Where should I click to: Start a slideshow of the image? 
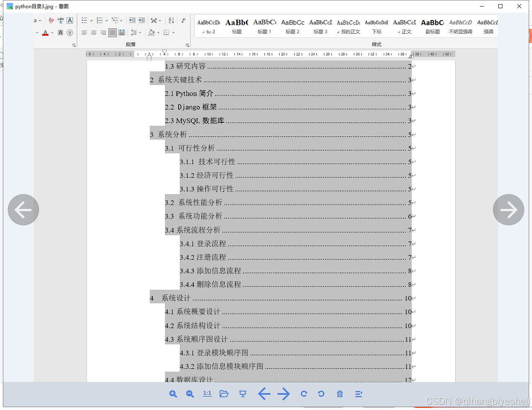(x=243, y=394)
